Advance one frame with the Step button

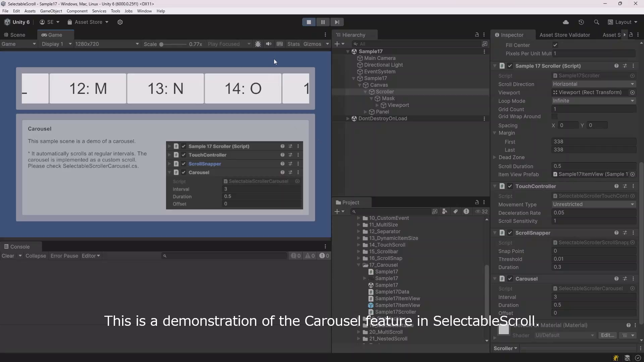point(337,22)
